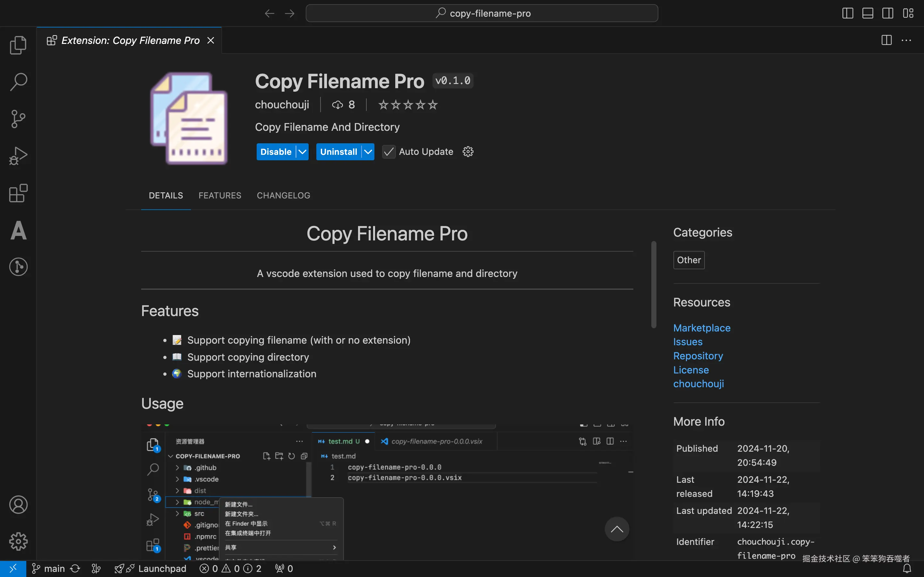Click the extension settings gear icon

click(468, 152)
